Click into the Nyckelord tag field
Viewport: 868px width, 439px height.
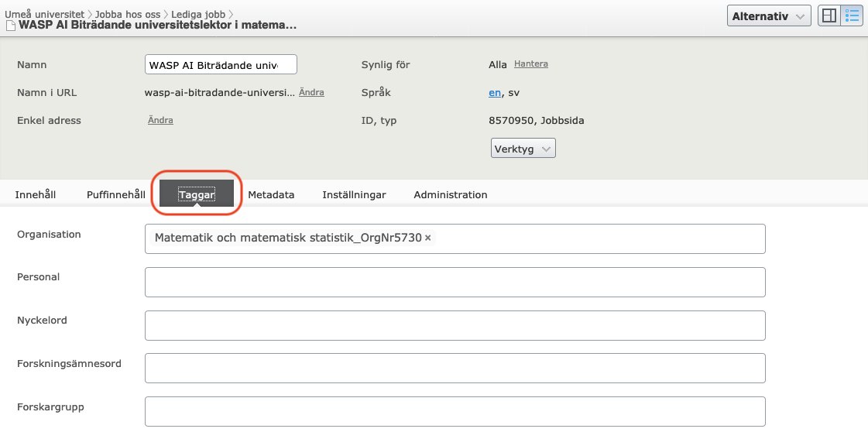[455, 325]
